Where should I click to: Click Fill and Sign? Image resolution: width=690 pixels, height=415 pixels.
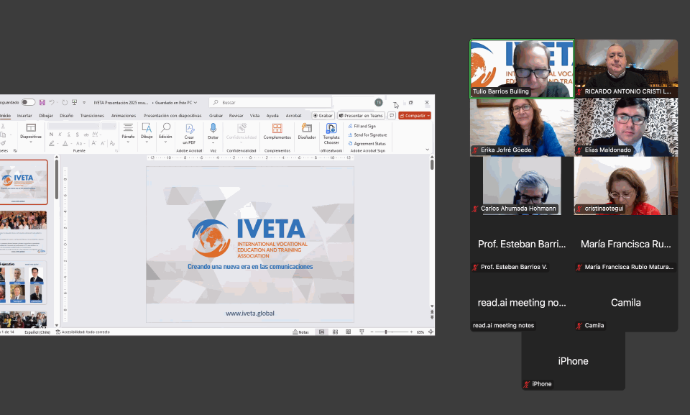[362, 126]
